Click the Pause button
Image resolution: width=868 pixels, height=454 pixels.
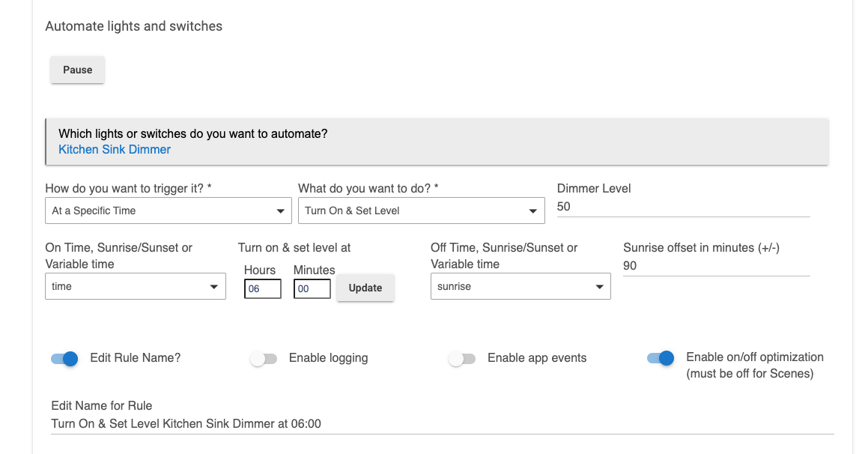pos(77,70)
